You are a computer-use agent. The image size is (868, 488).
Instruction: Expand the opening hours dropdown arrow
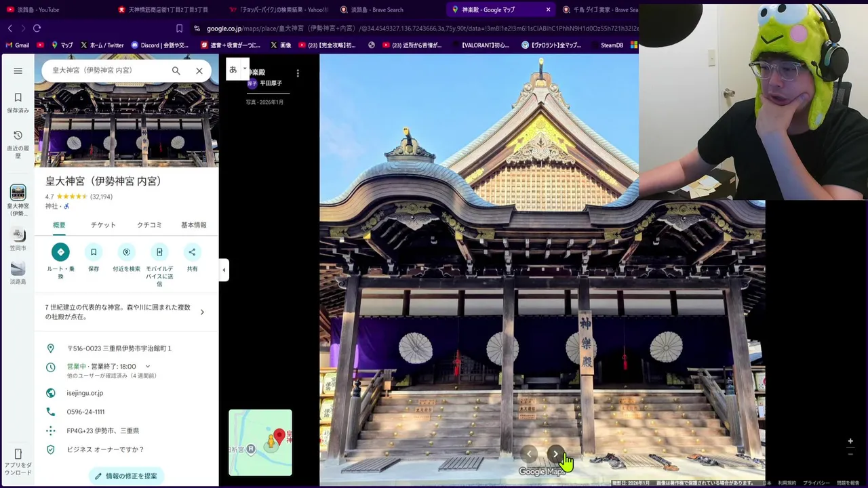148,367
